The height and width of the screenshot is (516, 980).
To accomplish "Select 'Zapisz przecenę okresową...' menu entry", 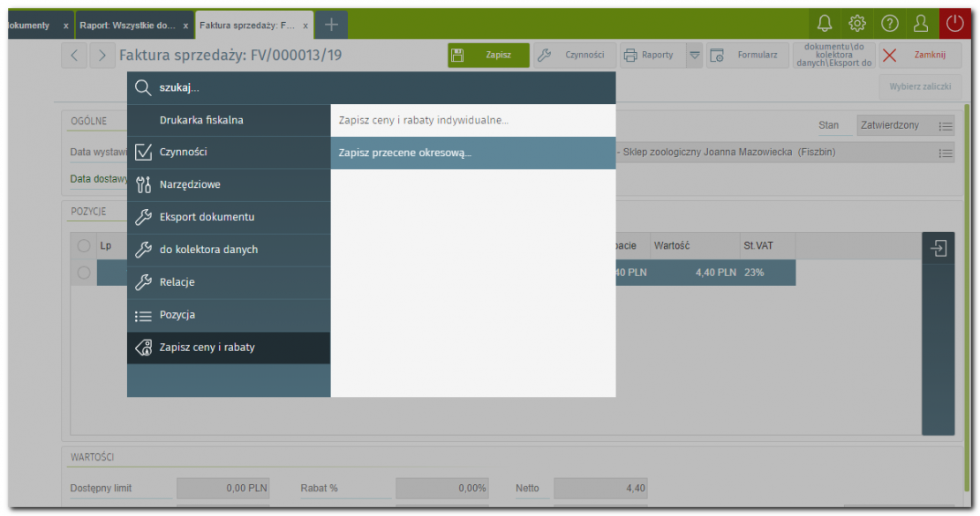I will tap(472, 153).
